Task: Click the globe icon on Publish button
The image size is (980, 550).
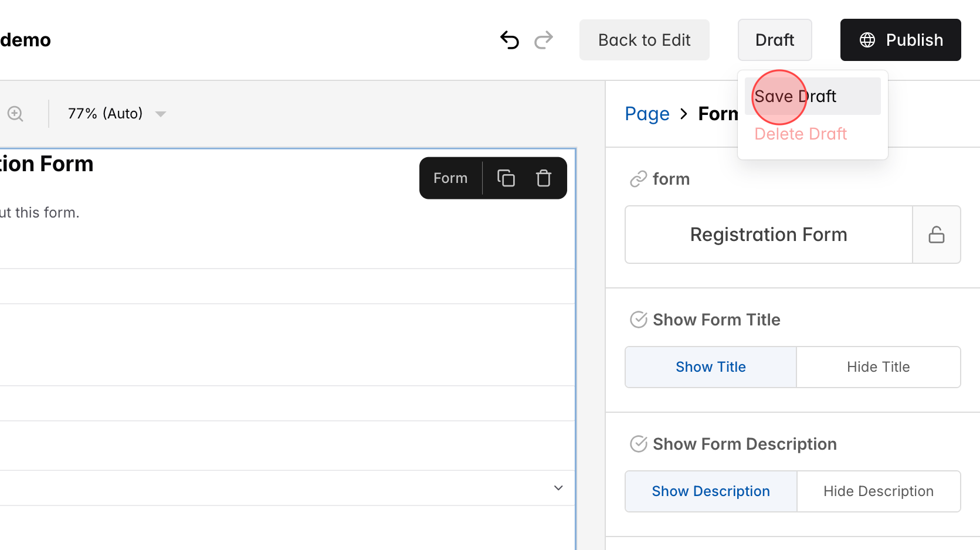Action: click(866, 40)
